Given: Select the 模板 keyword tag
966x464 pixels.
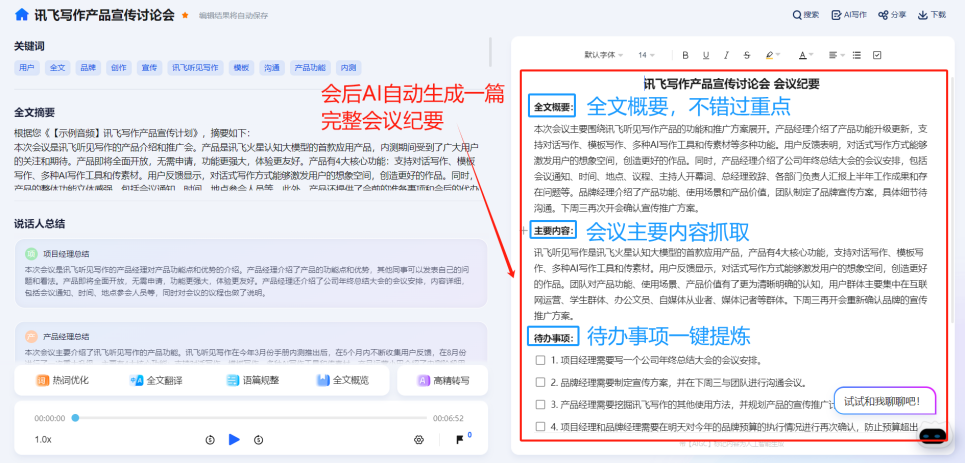Looking at the screenshot, I should 241,68.
